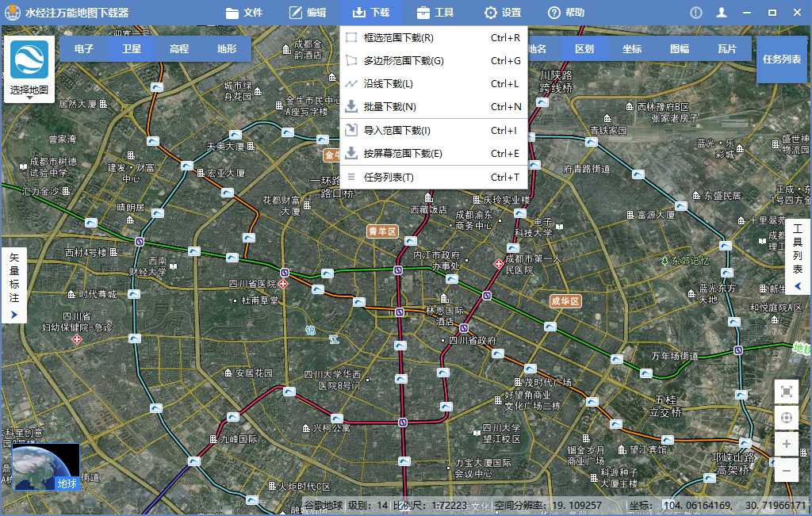The height and width of the screenshot is (516, 812).
Task: Click the 成华区 district label
Action: click(565, 300)
